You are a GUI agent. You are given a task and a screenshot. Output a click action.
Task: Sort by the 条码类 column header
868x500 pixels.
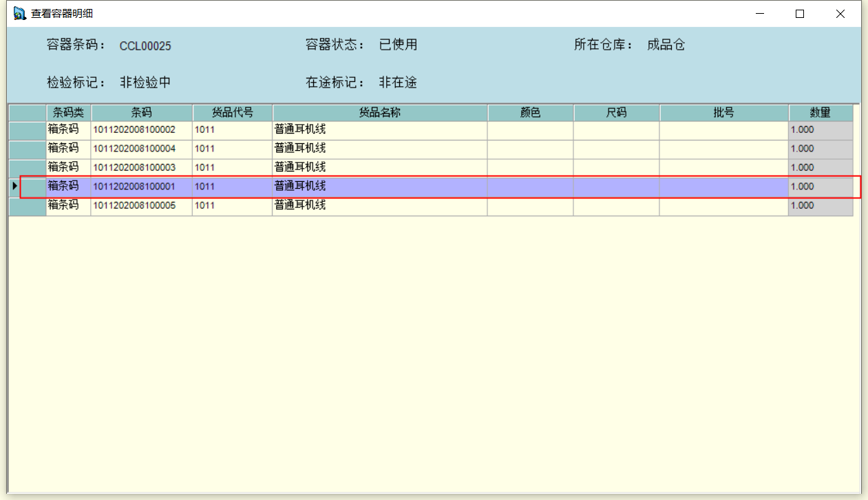tap(68, 113)
